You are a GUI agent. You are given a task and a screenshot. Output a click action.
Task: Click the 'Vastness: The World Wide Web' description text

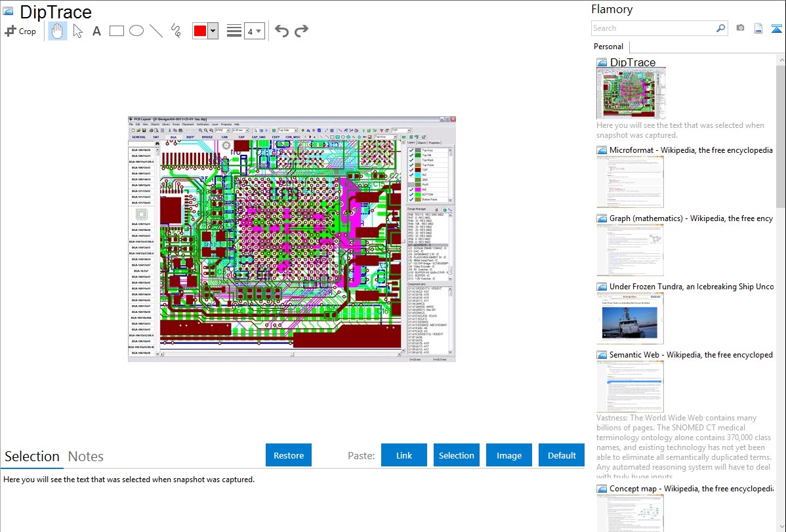[x=684, y=447]
